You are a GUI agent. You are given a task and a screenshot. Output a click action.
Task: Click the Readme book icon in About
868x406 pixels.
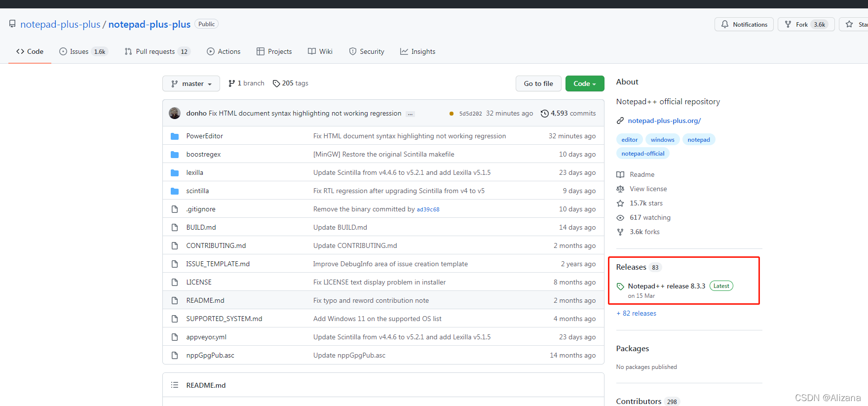(x=620, y=174)
